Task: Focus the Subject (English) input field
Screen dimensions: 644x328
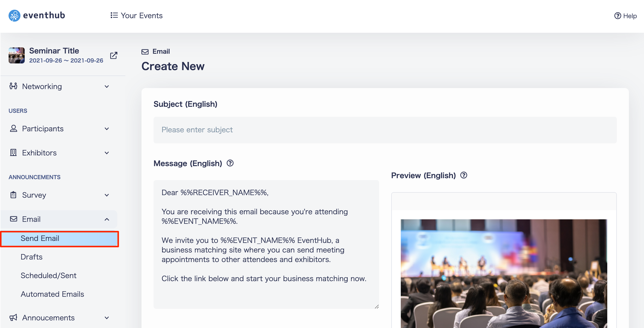Action: [385, 130]
